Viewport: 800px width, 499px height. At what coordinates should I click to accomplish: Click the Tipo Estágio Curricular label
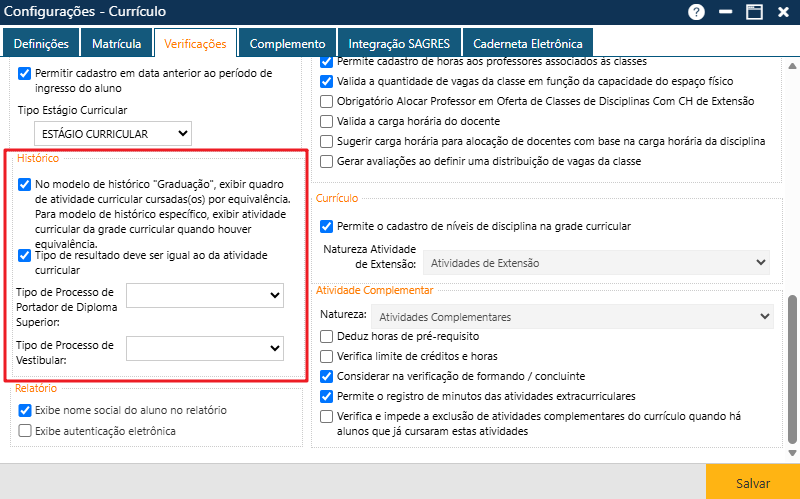[72, 110]
